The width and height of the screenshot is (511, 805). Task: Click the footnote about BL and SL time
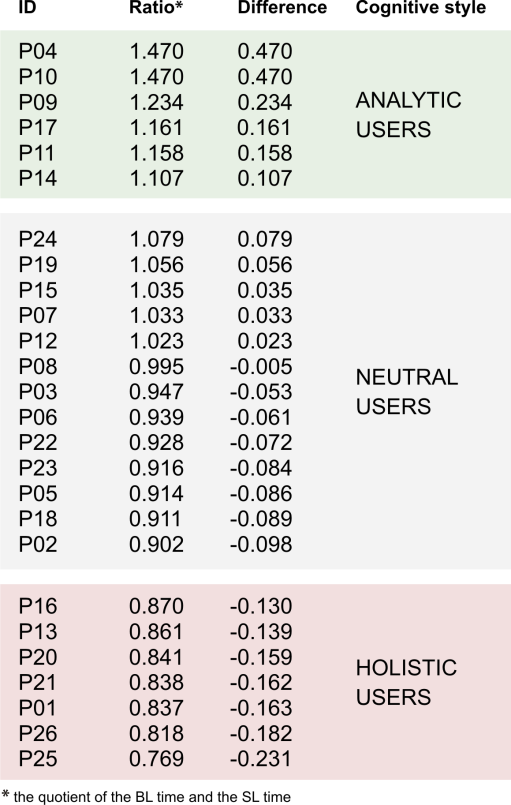146,796
